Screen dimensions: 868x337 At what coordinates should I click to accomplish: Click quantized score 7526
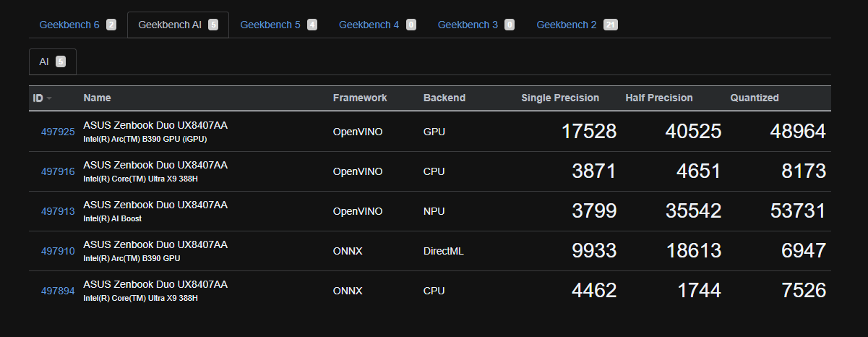804,290
